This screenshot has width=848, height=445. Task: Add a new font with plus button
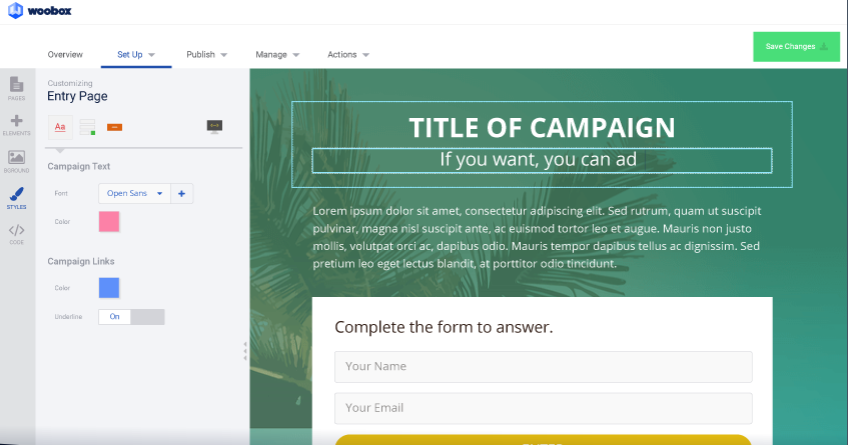click(x=181, y=193)
